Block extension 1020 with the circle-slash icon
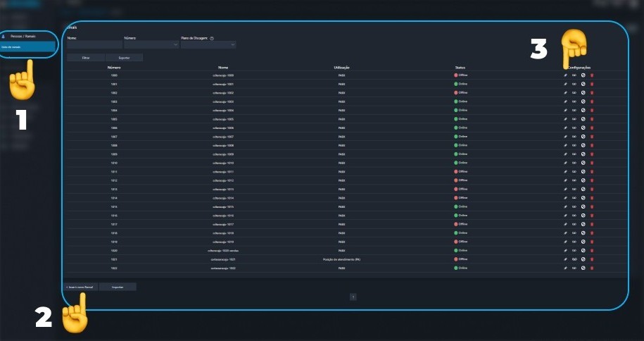 (x=583, y=251)
